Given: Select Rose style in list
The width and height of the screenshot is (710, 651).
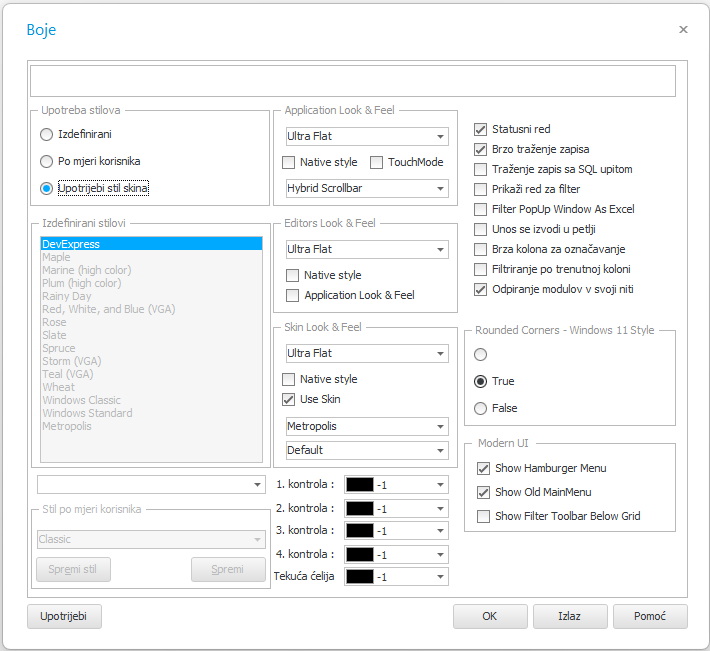Looking at the screenshot, I should pyautogui.click(x=151, y=322).
